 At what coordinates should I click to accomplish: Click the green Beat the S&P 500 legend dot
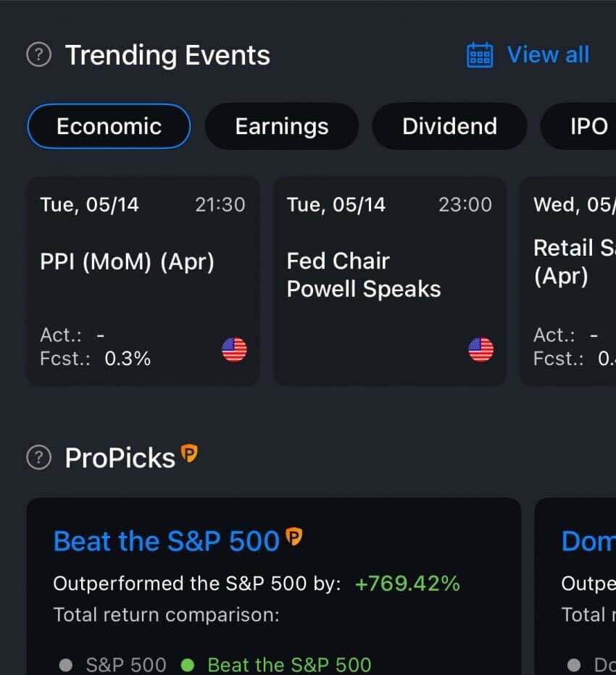point(188,664)
